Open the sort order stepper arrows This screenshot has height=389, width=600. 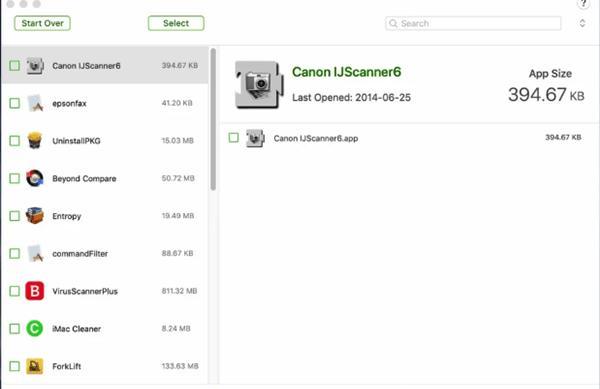pyautogui.click(x=582, y=23)
